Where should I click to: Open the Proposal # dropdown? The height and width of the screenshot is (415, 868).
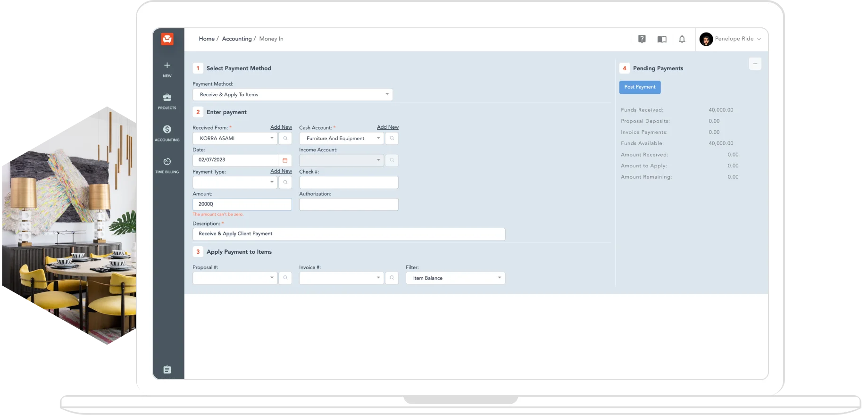tap(235, 278)
